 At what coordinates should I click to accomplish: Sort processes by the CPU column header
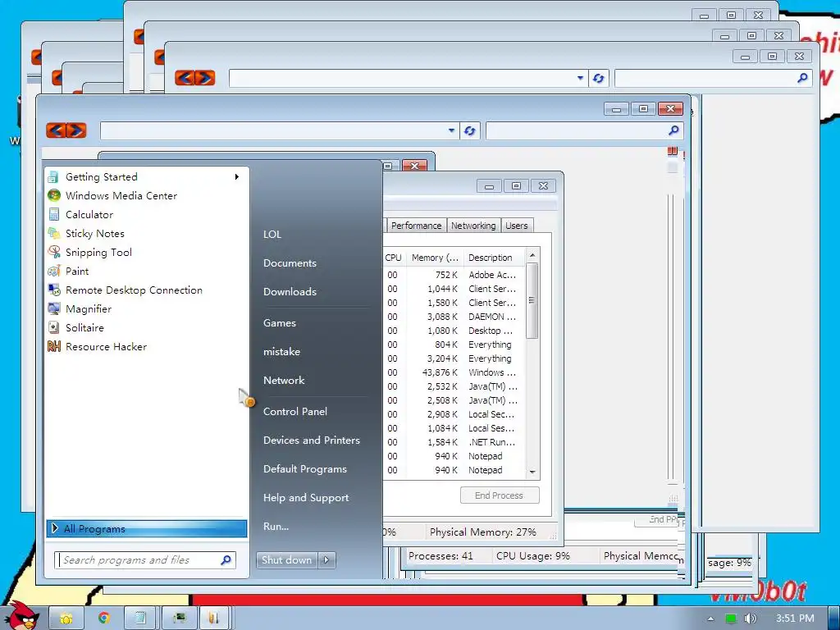[394, 258]
